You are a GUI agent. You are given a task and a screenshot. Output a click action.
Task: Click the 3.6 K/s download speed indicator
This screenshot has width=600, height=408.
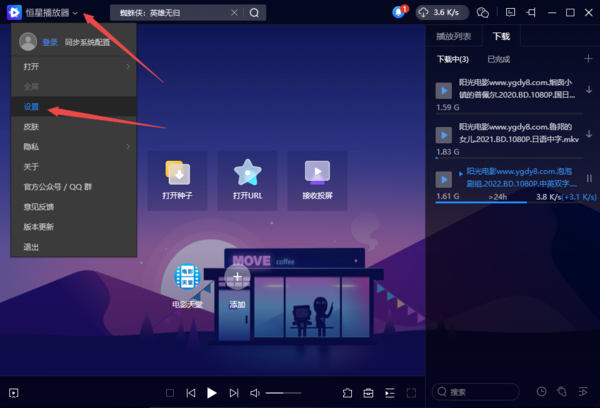pos(442,13)
